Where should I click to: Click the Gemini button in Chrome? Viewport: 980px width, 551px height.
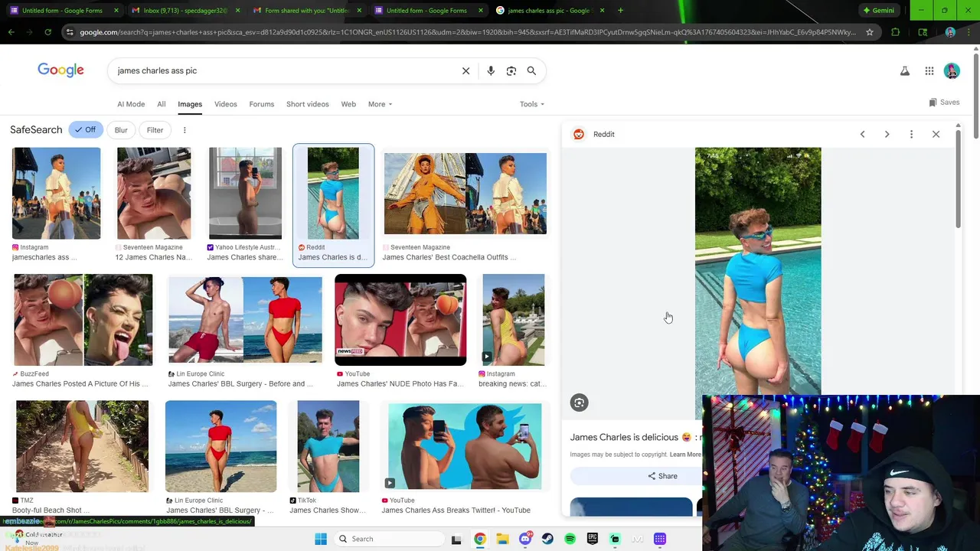click(x=878, y=11)
